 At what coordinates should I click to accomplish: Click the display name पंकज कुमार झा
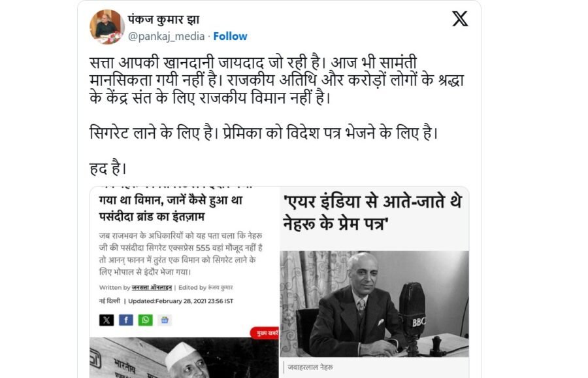(163, 19)
